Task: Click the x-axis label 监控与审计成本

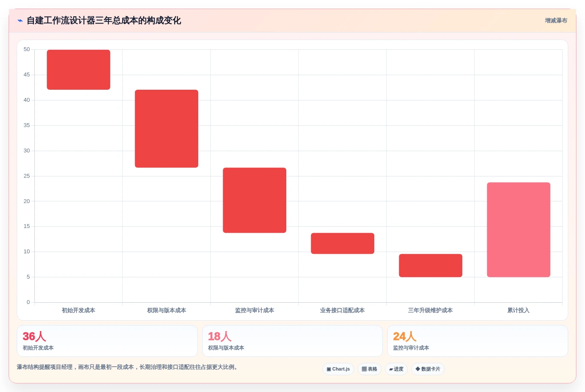Action: 255,310
